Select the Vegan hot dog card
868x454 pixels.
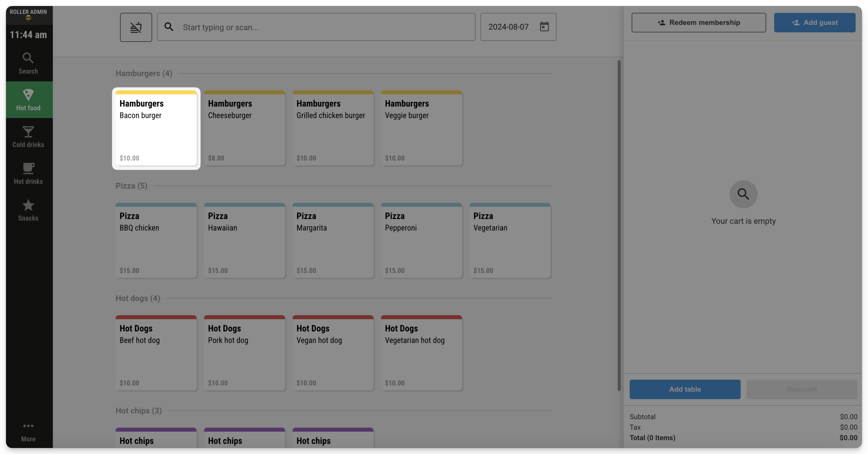click(x=333, y=353)
